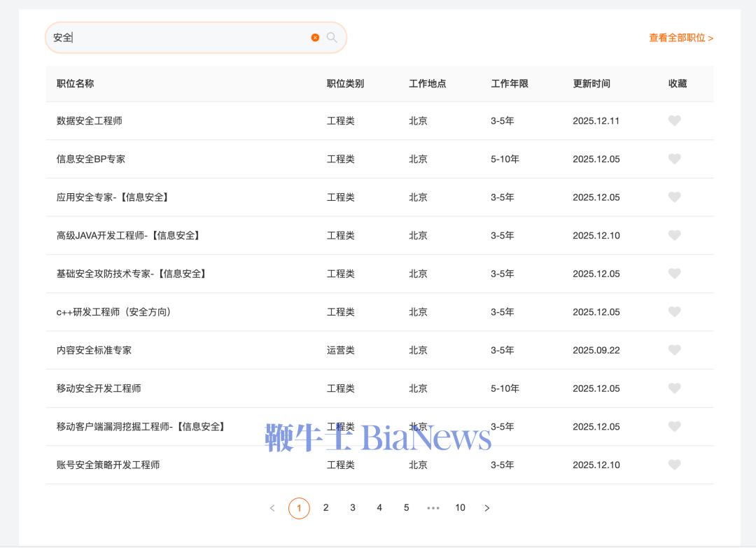
Task: Favorite 基础安全攻防技术专家 with its heart icon
Action: tap(674, 274)
